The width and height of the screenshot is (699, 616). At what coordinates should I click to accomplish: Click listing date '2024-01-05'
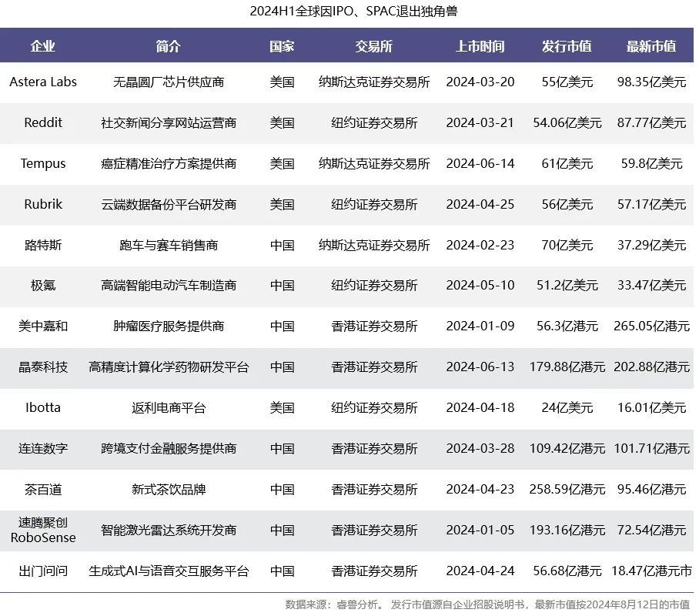click(x=480, y=530)
